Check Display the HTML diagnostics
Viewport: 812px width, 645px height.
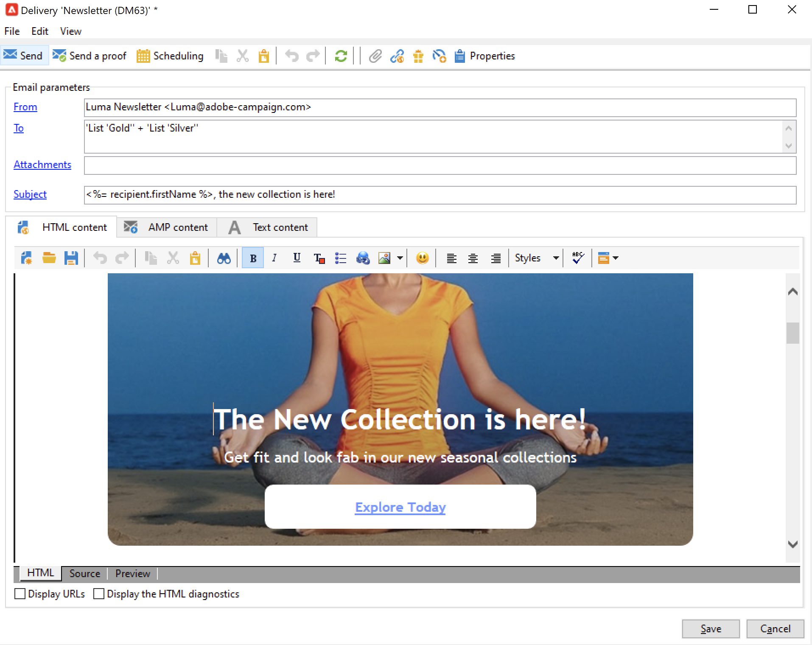coord(99,594)
